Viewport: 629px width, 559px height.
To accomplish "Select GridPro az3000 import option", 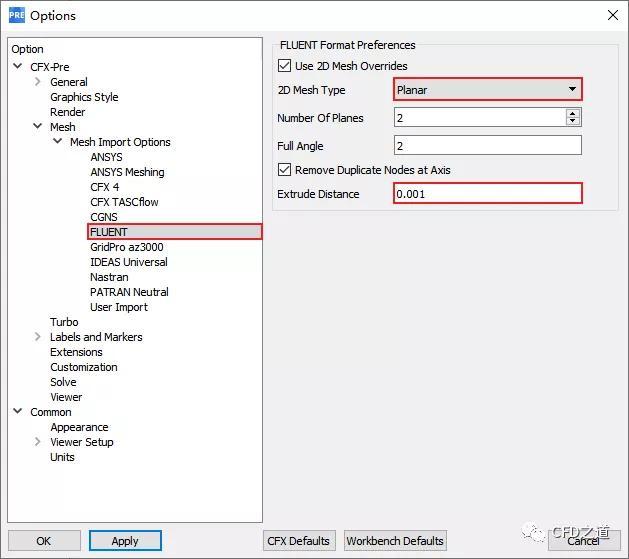I will point(127,247).
